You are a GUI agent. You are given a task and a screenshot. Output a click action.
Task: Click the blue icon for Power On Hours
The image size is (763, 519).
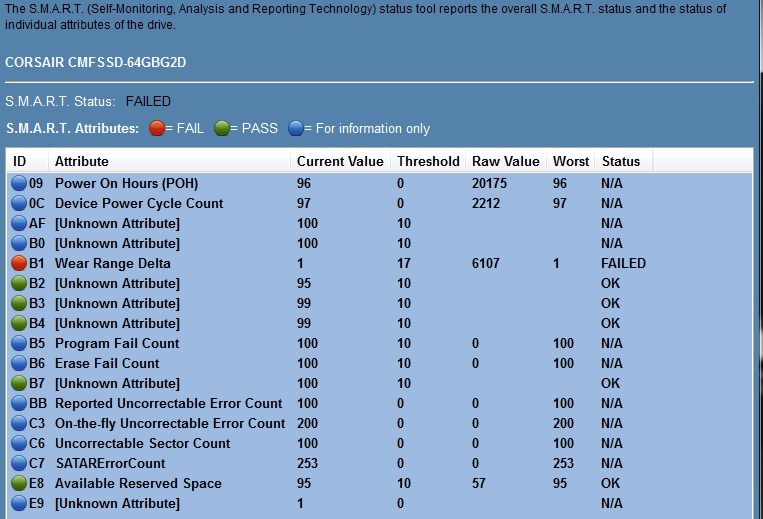click(19, 183)
